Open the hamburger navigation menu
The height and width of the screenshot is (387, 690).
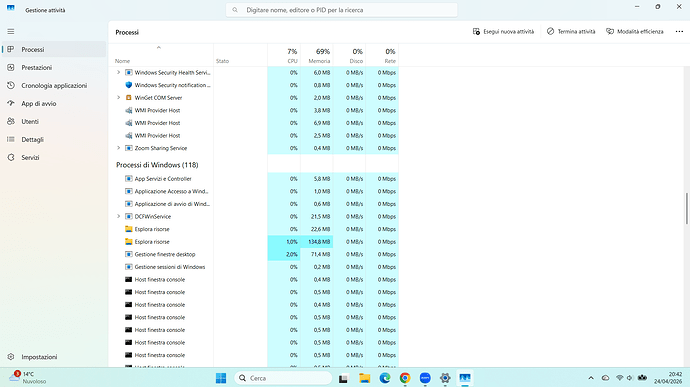[x=11, y=32]
